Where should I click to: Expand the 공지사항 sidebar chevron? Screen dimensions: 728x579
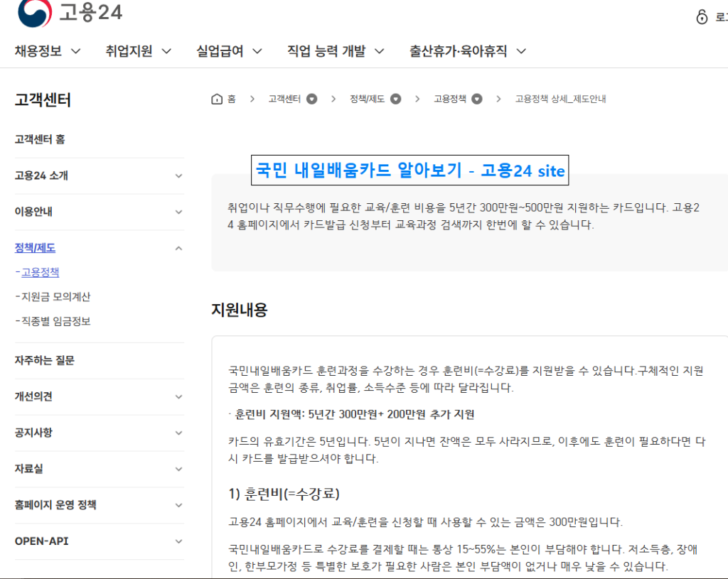tap(178, 433)
